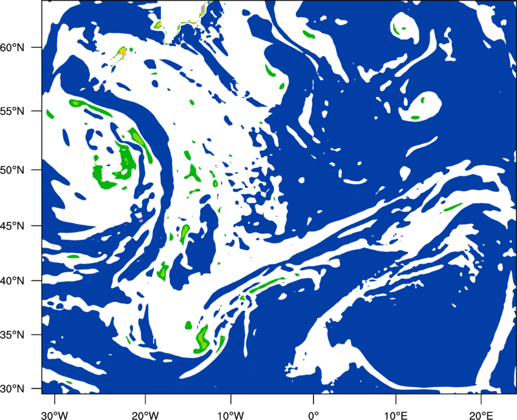Click the 10°W longitude label
Image resolution: width=517 pixels, height=420 pixels.
tap(231, 415)
